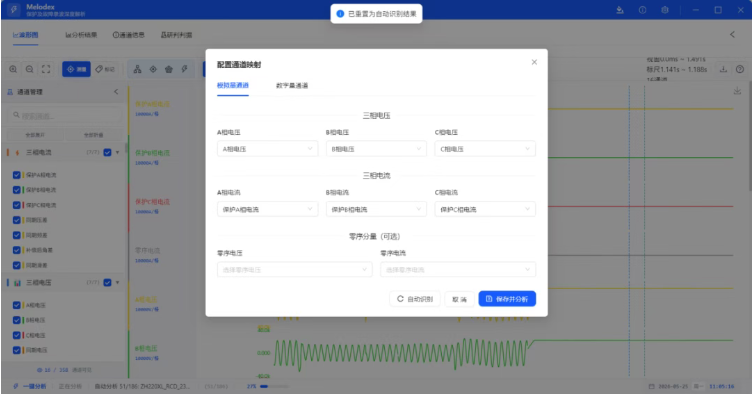This screenshot has width=753, height=395.
Task: Open the A相电压 mapping dropdown
Action: tap(267, 149)
